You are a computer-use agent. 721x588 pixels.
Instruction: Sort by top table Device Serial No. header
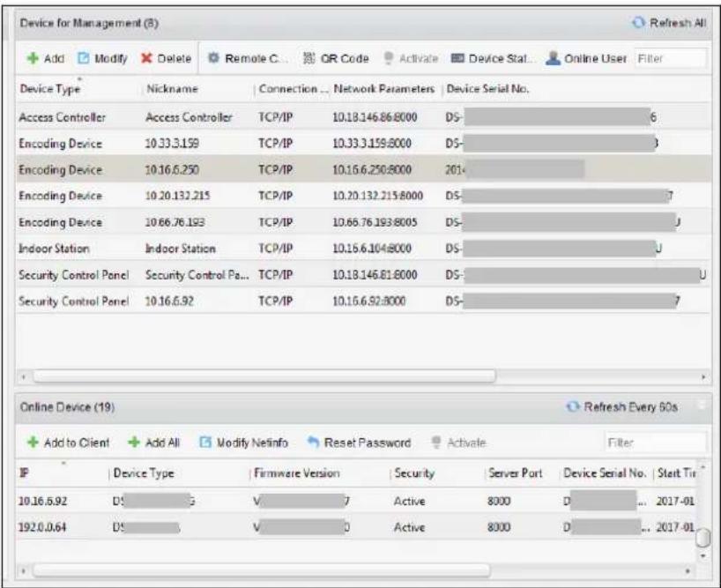tap(487, 89)
